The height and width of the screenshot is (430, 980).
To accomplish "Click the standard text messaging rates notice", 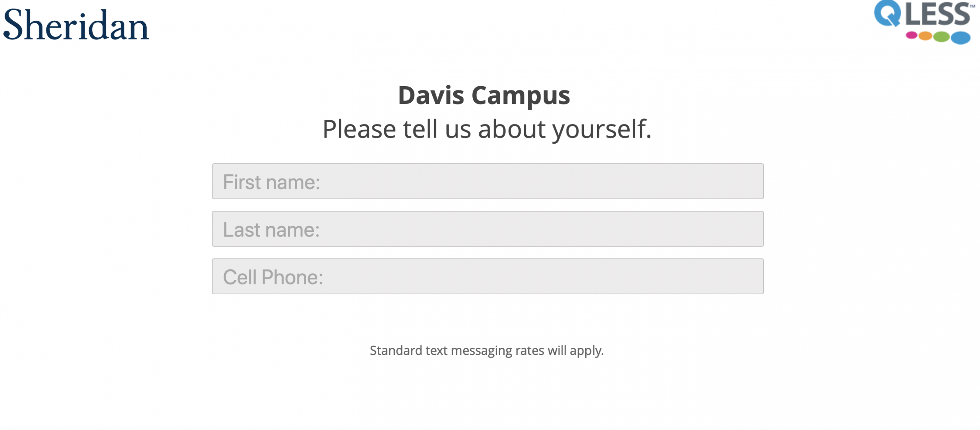I will click(x=487, y=350).
